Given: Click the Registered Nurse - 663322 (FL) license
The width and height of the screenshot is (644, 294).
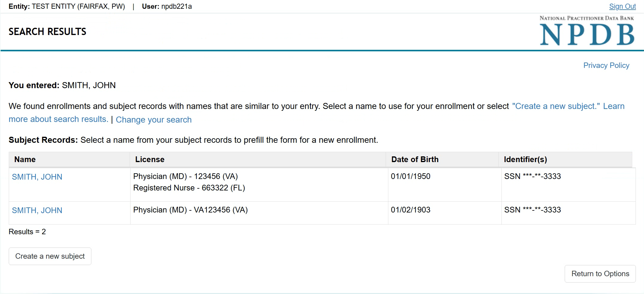Looking at the screenshot, I should pyautogui.click(x=189, y=188).
